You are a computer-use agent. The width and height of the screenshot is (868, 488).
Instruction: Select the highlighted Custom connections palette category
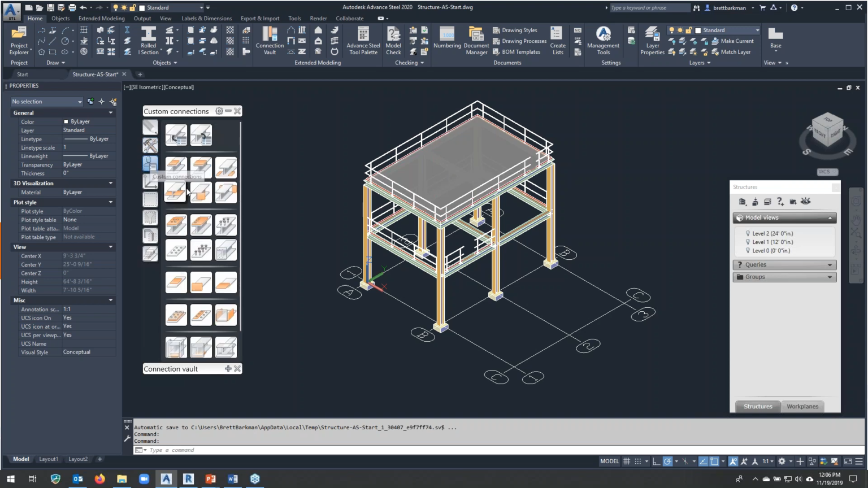pyautogui.click(x=150, y=163)
